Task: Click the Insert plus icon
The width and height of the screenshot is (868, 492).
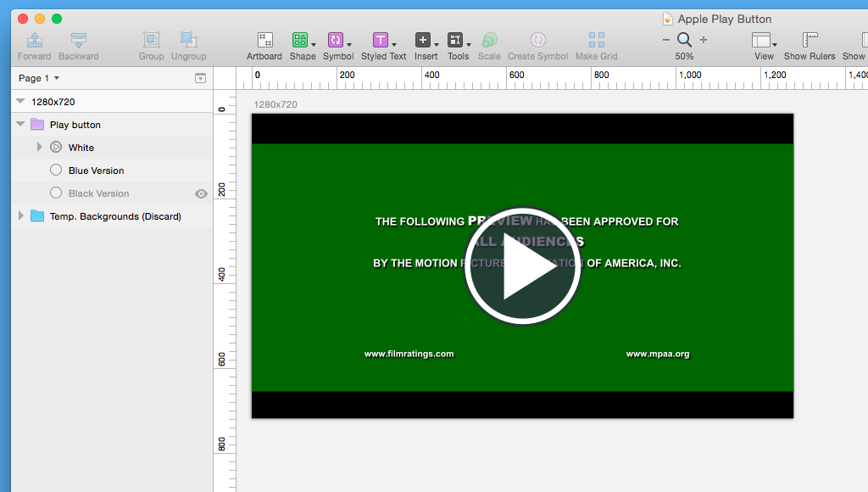Action: (x=422, y=40)
